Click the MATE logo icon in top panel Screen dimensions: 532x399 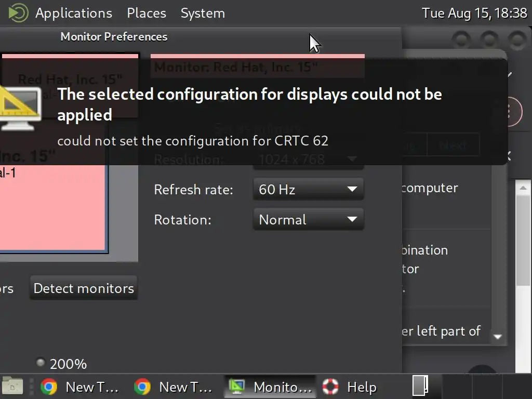coord(18,13)
